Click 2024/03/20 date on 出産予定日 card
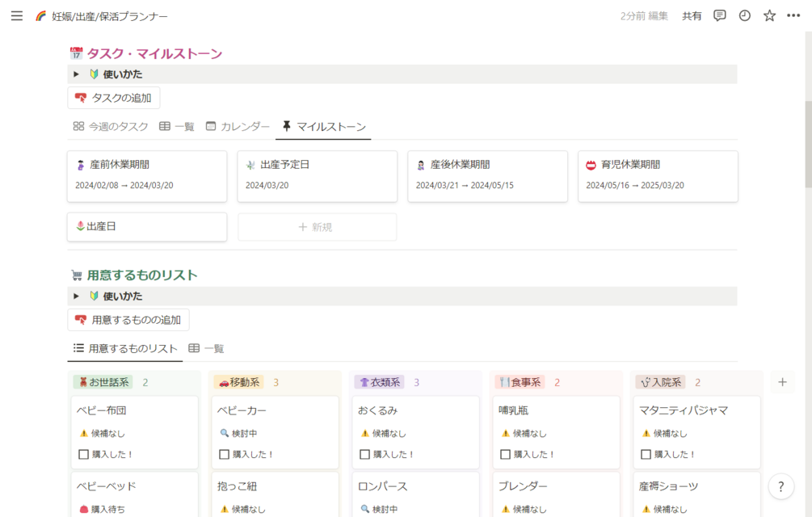Viewport: 812px width, 517px height. 267,185
